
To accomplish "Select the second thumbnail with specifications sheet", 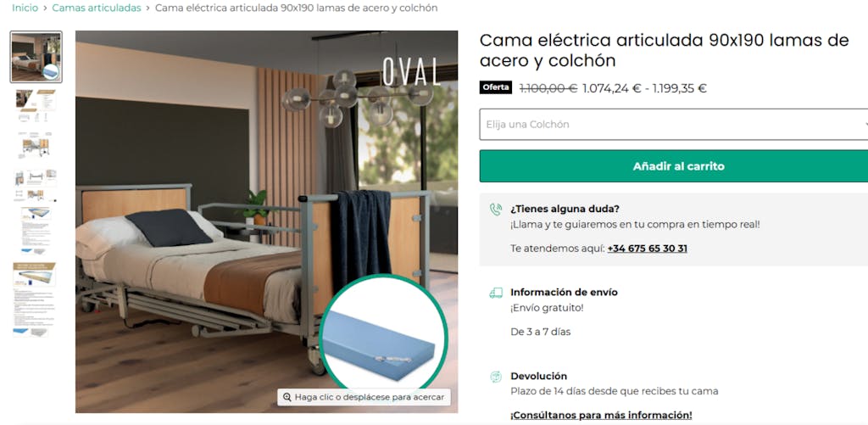I will coord(36,106).
